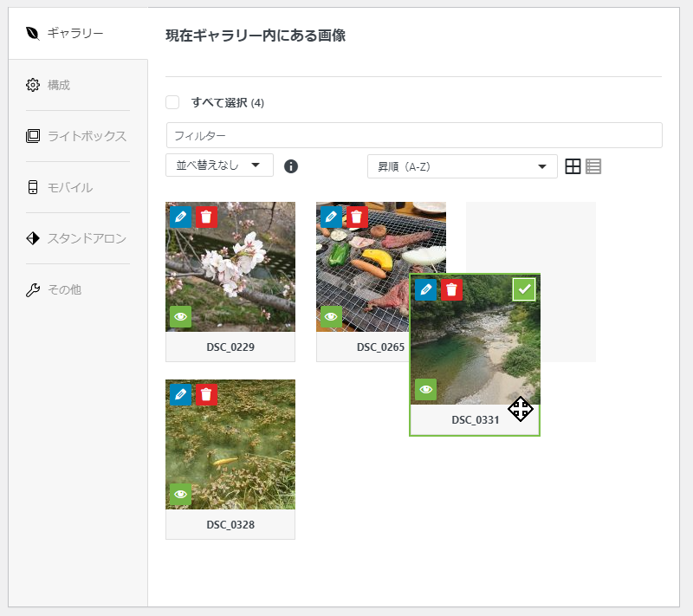Click the sorting info icon
Viewport: 693px width, 616px height.
(291, 166)
